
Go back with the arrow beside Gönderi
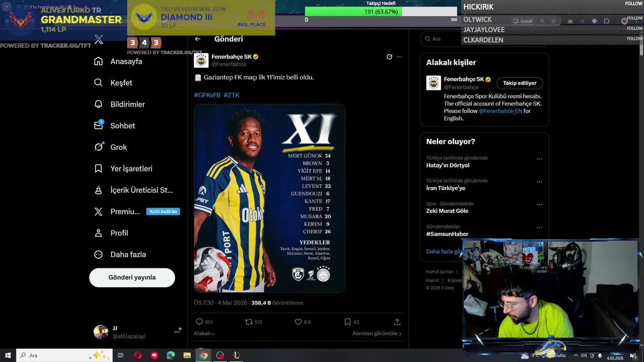(x=198, y=39)
